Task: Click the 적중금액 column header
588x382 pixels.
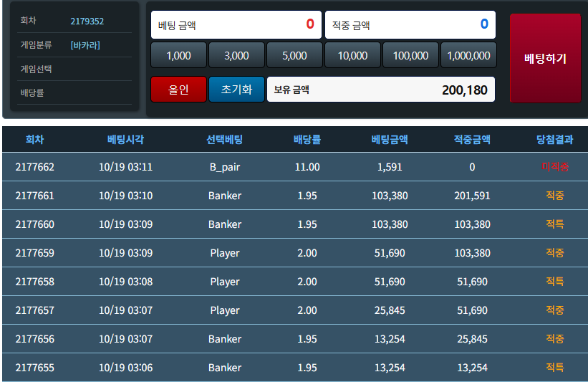Action: [472, 140]
